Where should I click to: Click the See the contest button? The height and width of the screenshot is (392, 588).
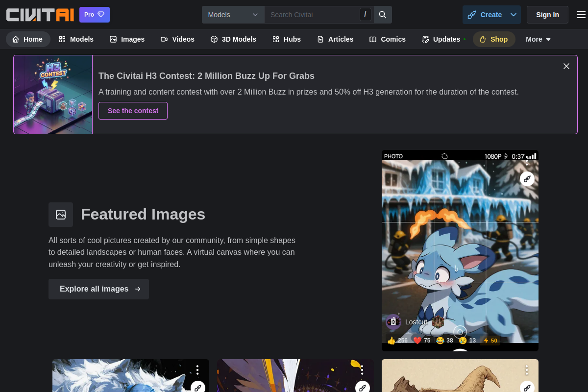click(x=133, y=111)
